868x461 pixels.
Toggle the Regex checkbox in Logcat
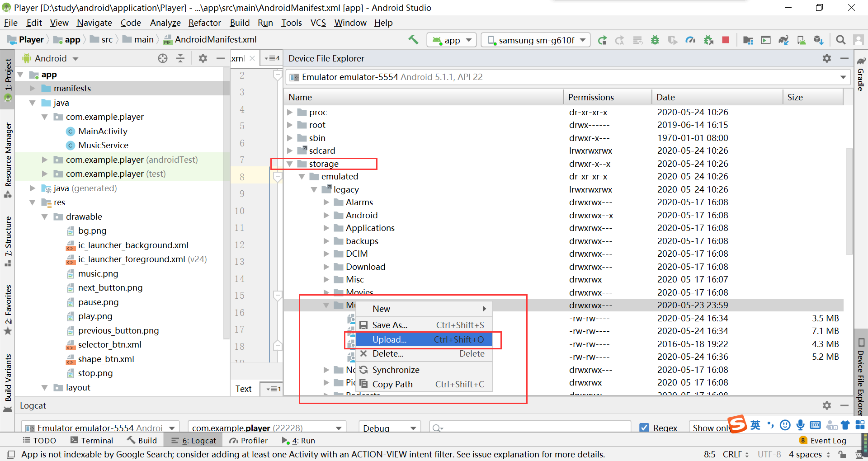(644, 428)
